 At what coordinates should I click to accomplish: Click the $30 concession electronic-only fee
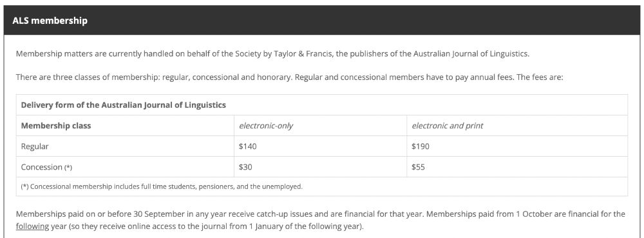click(245, 167)
